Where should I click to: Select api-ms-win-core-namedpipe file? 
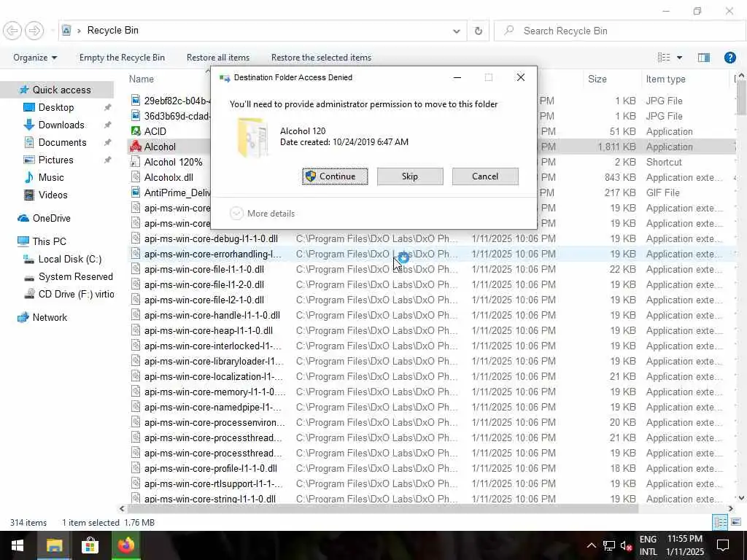point(212,407)
